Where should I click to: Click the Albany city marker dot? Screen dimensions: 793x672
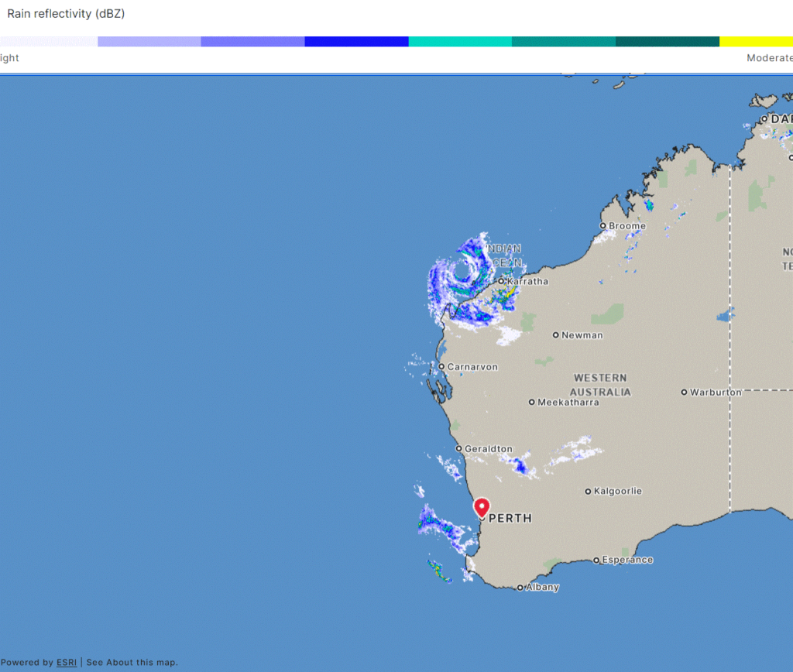point(520,588)
